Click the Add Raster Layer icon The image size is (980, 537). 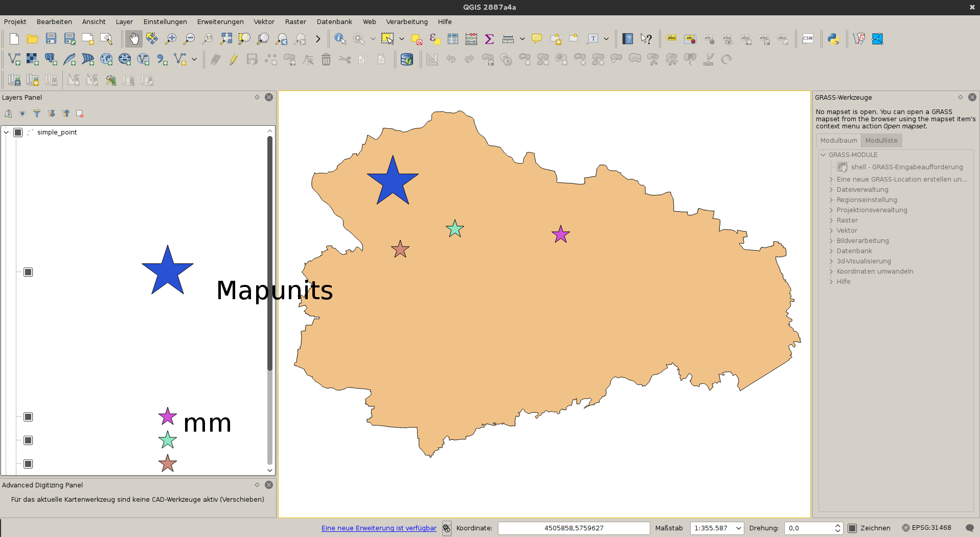click(x=33, y=59)
